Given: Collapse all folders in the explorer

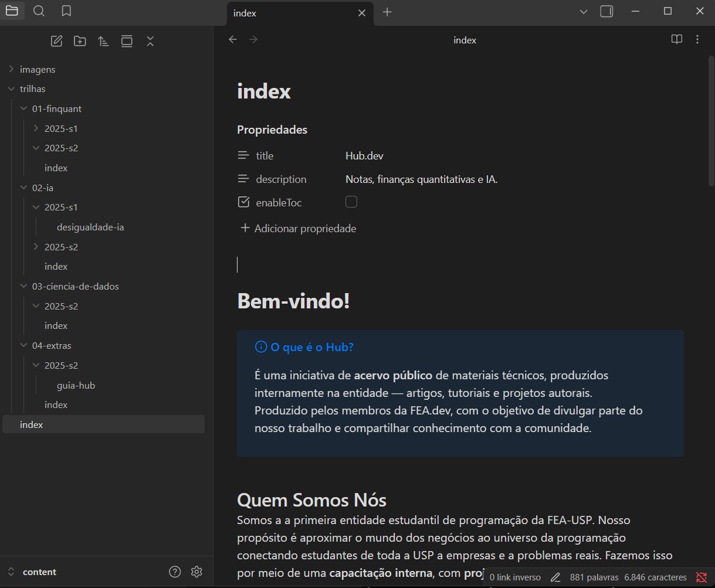Looking at the screenshot, I should 150,41.
